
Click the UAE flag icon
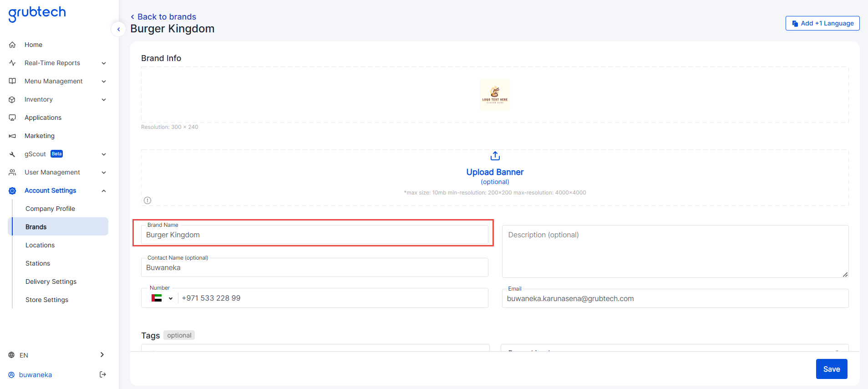click(157, 298)
